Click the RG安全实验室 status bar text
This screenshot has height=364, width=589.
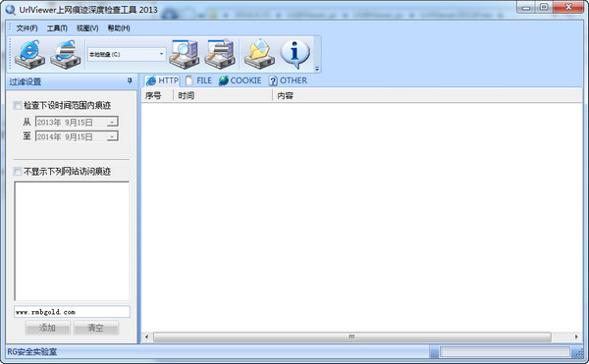tap(32, 352)
